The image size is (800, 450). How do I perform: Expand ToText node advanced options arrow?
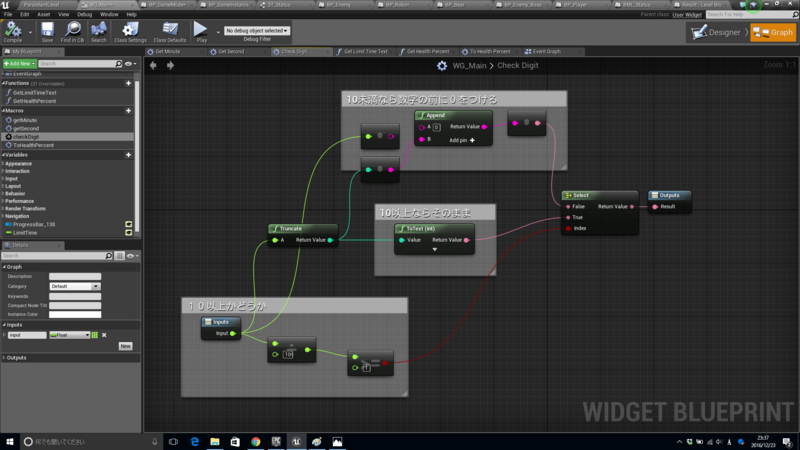[435, 249]
